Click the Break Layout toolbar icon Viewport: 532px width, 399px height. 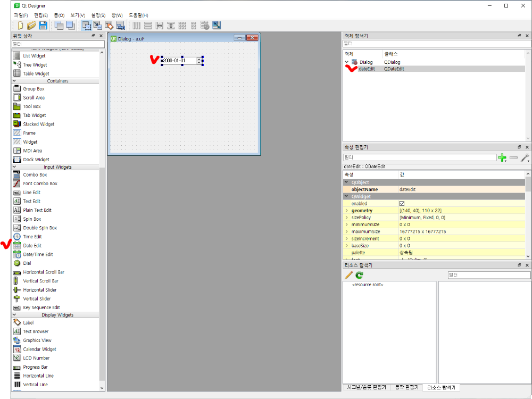click(x=205, y=26)
